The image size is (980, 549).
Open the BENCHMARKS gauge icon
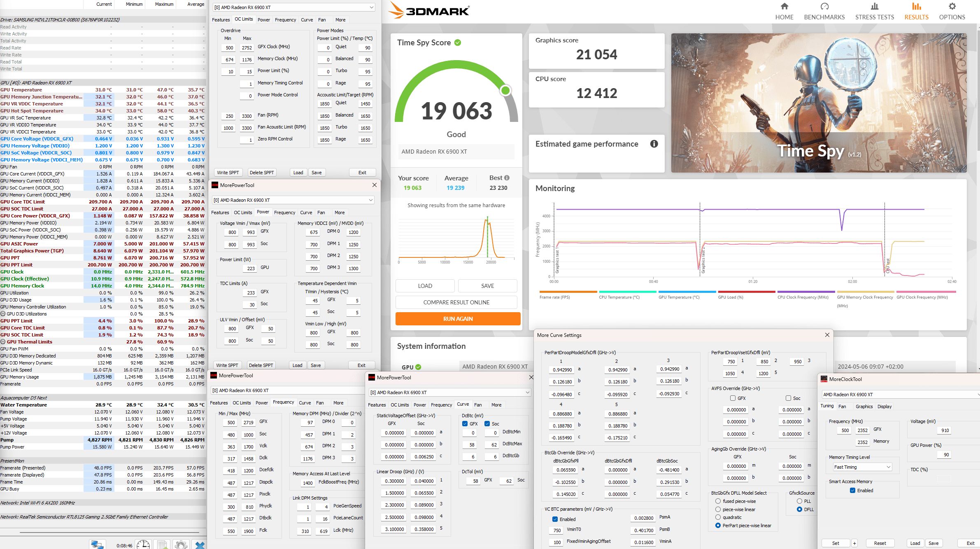(824, 7)
